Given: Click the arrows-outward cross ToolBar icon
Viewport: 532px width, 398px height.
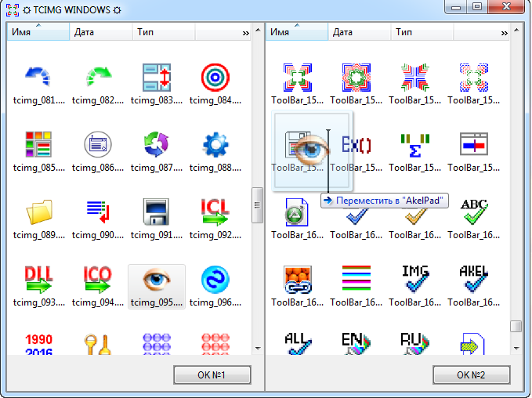Looking at the screenshot, I should [415, 77].
